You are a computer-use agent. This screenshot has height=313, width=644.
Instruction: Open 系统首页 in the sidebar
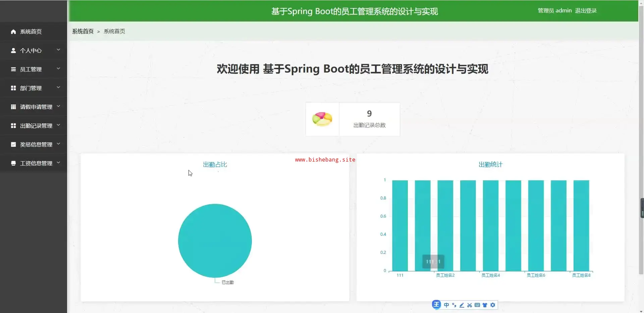(34, 32)
